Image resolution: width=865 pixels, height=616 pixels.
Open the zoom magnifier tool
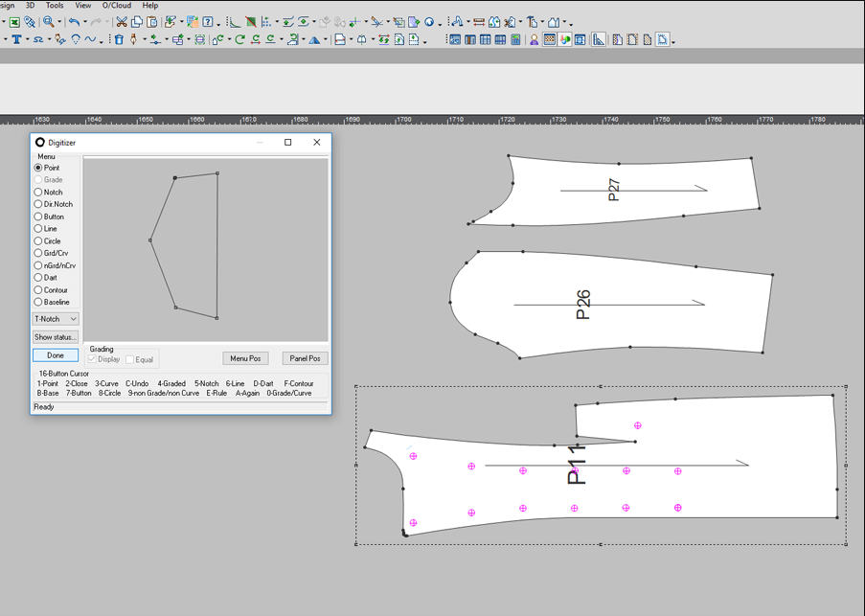[48, 21]
